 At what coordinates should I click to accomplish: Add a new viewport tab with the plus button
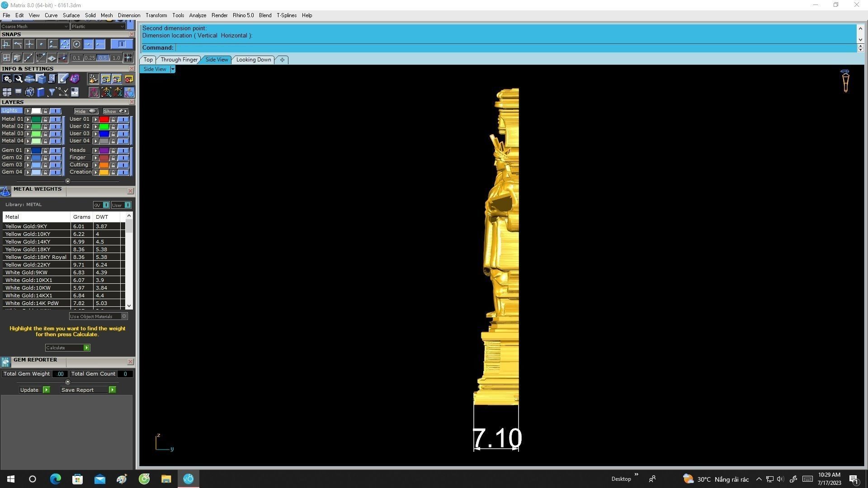[x=282, y=60]
